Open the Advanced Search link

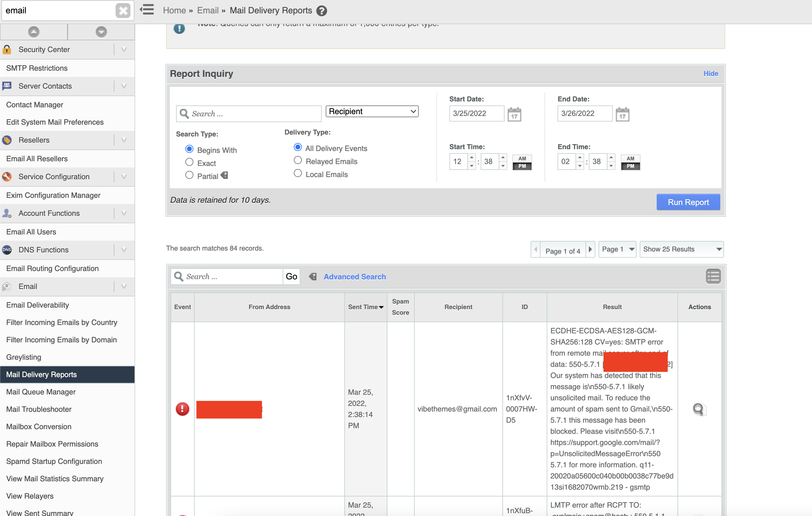pyautogui.click(x=355, y=277)
